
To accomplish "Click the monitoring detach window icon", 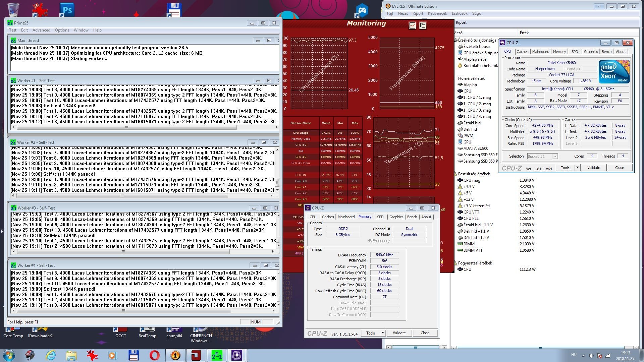I will click(423, 25).
